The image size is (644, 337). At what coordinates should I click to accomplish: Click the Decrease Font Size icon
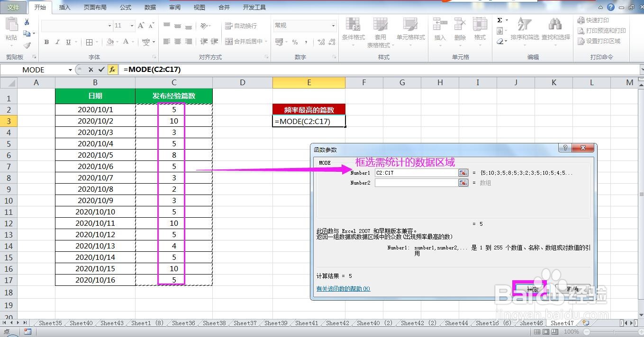pyautogui.click(x=151, y=26)
